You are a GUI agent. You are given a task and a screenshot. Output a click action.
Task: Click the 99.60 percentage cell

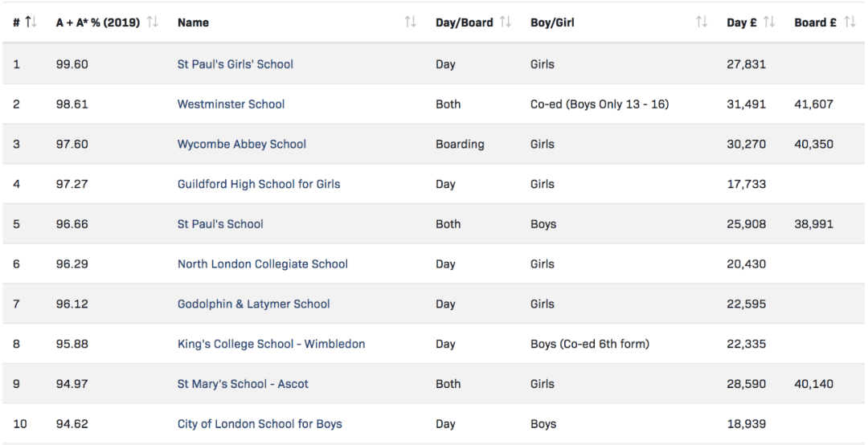click(72, 64)
